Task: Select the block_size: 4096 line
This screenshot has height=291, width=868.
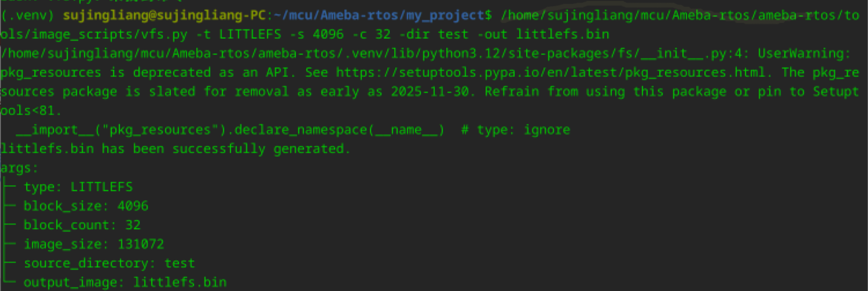Action: [86, 206]
